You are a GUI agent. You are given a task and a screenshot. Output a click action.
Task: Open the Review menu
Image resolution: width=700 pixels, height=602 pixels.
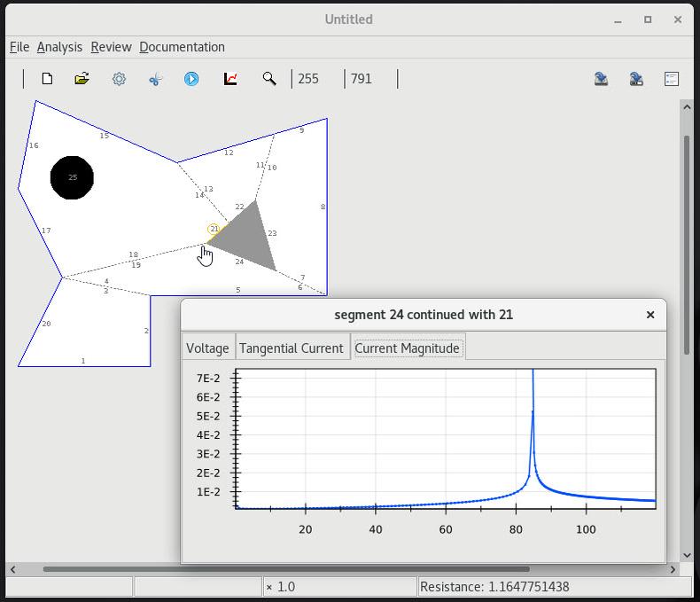click(111, 47)
